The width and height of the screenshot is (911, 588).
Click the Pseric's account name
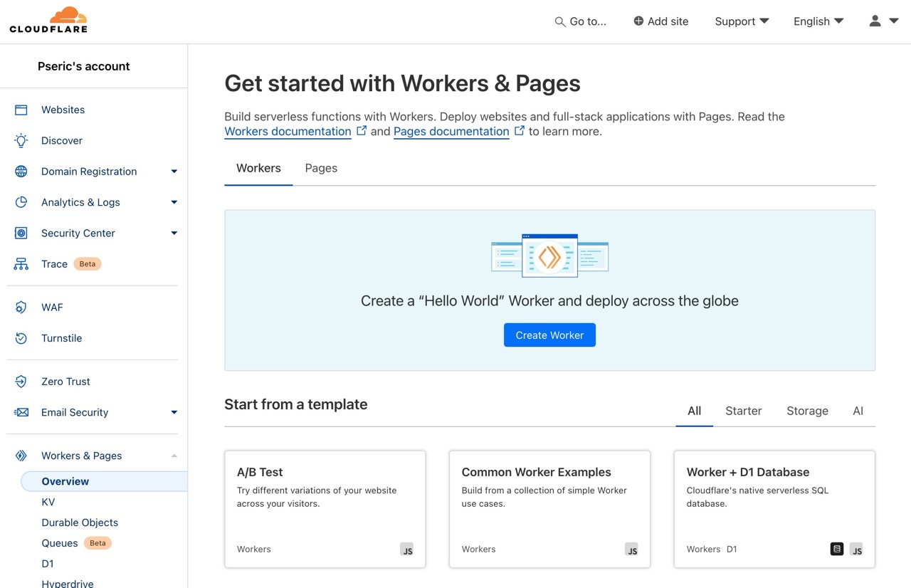(84, 66)
